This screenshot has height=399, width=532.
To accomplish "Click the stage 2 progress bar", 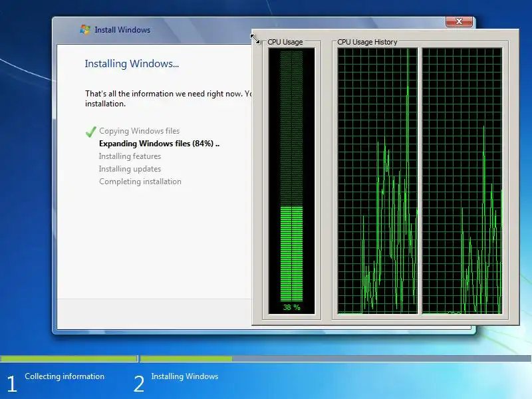I will [336, 358].
